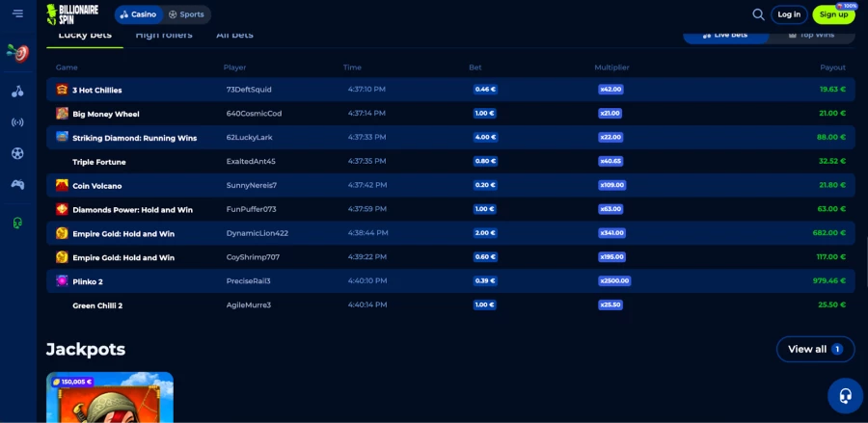Select the All bets tab
The height and width of the screenshot is (423, 868).
[234, 36]
